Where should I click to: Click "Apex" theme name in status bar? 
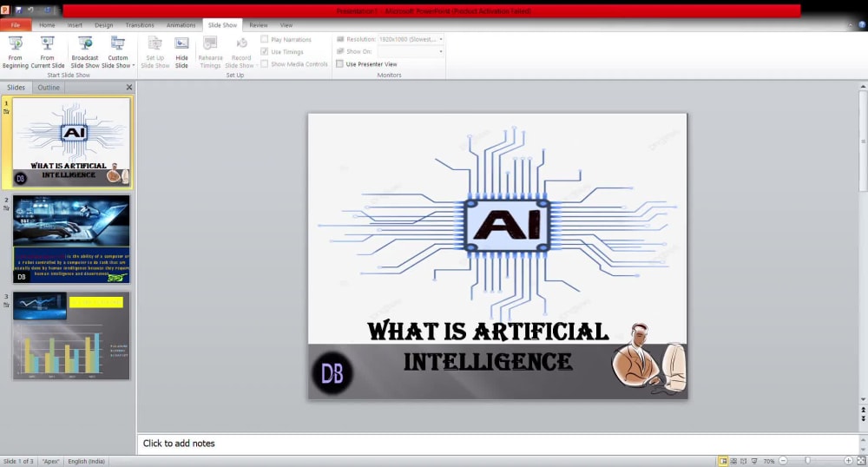click(51, 461)
